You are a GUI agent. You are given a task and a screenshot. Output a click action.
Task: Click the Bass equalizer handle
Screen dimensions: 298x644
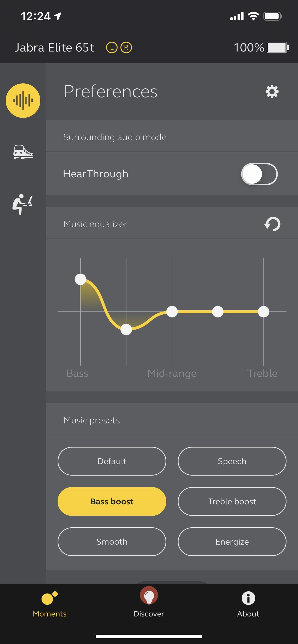tap(80, 279)
